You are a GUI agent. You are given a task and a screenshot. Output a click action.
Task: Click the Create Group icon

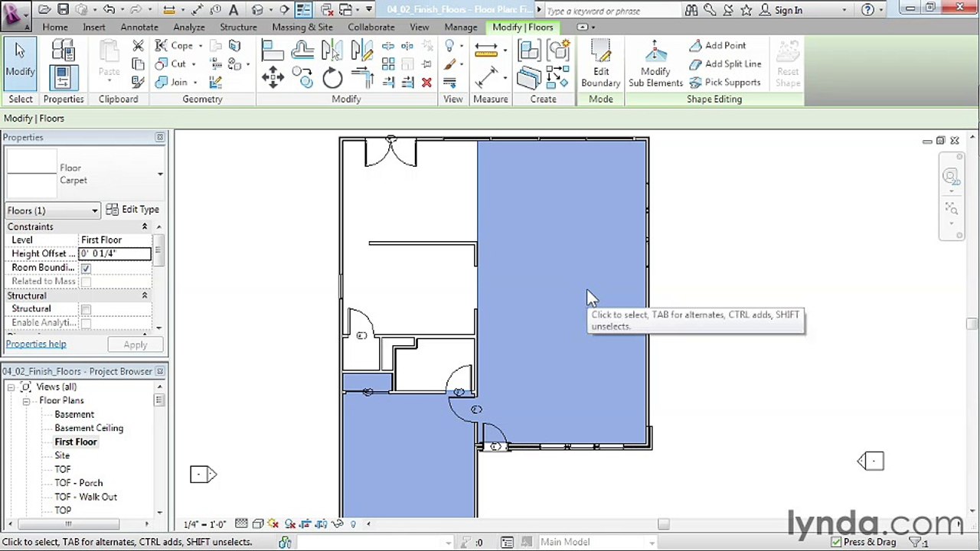pyautogui.click(x=558, y=51)
